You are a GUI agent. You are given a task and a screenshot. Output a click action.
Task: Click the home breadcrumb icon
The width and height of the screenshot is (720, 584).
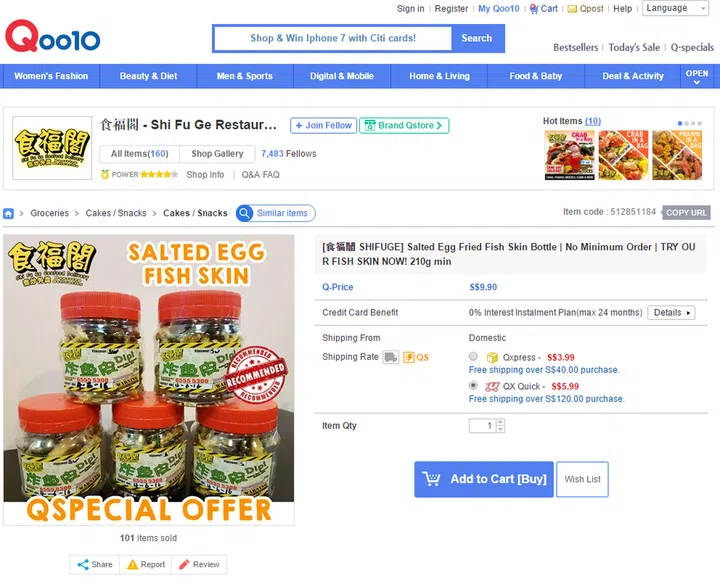coord(9,213)
